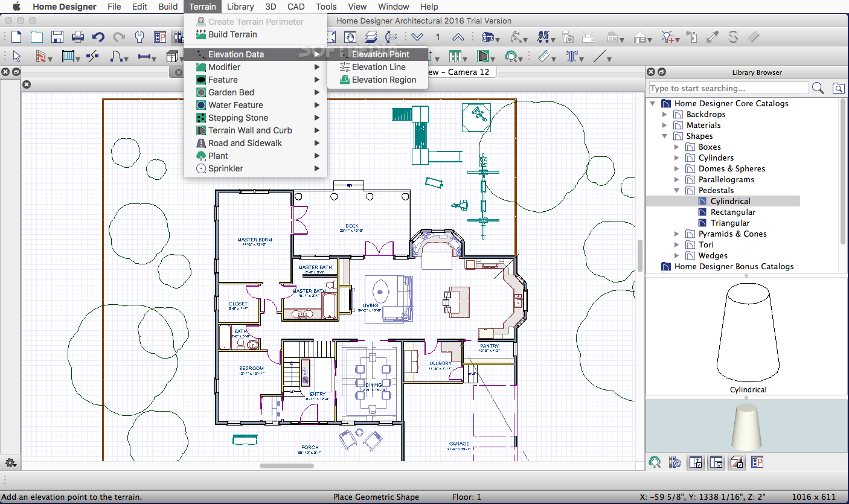Open the Sprinkler submenu
849x504 pixels.
point(255,168)
